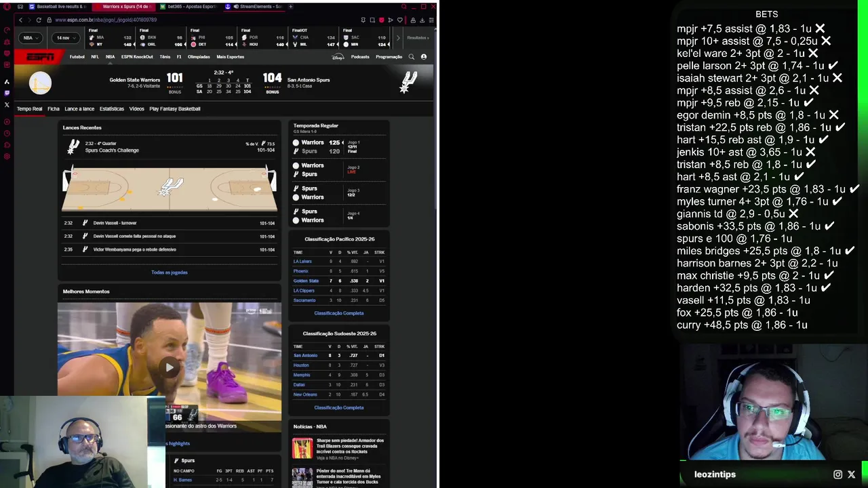The width and height of the screenshot is (868, 488).
Task: Open Trail Blazers news thumbnail
Action: tap(302, 448)
